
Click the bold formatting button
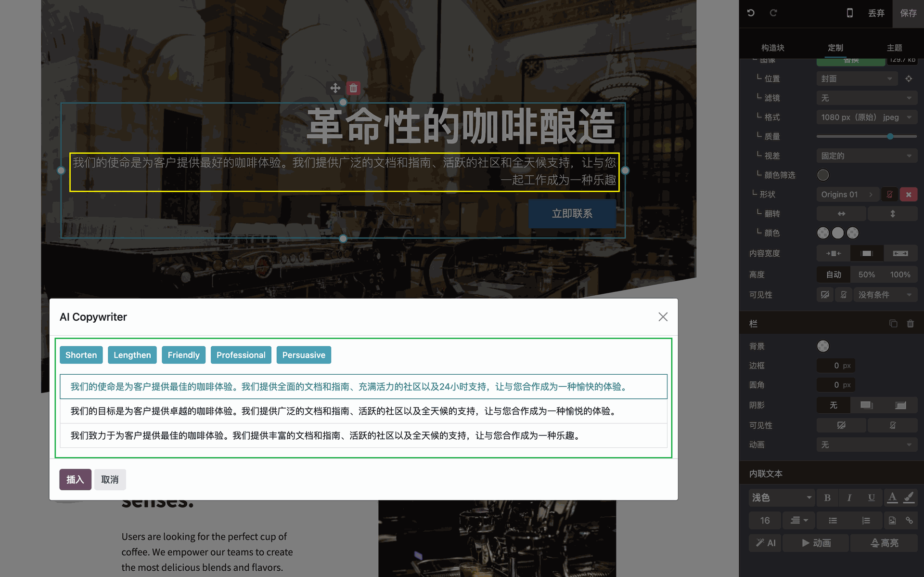click(827, 498)
